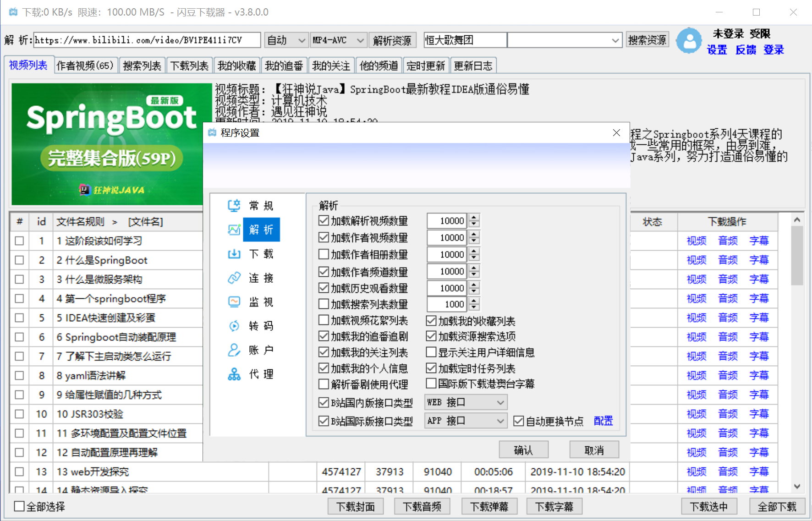Click the 全部下载 button
Viewport: 812px width, 521px height.
777,506
